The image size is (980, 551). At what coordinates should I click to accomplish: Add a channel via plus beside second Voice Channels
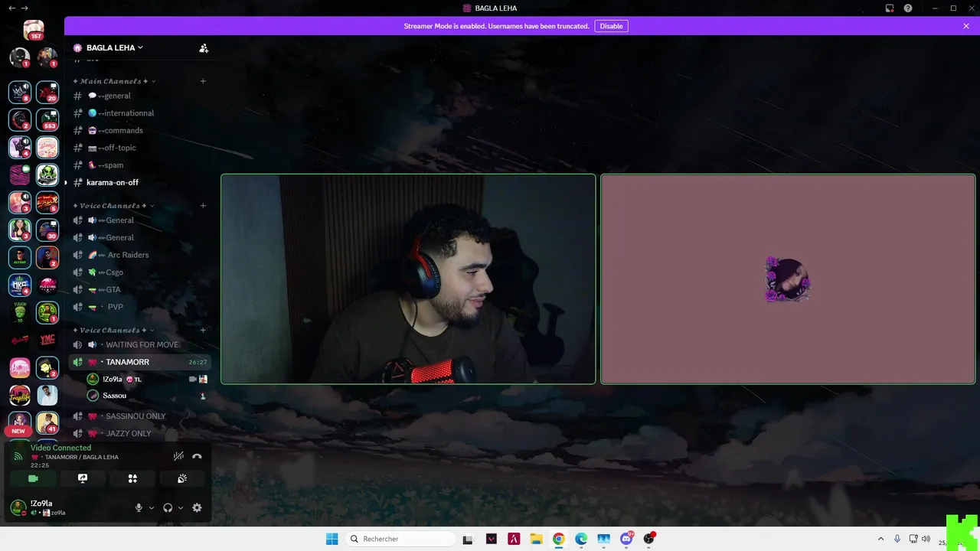203,331
